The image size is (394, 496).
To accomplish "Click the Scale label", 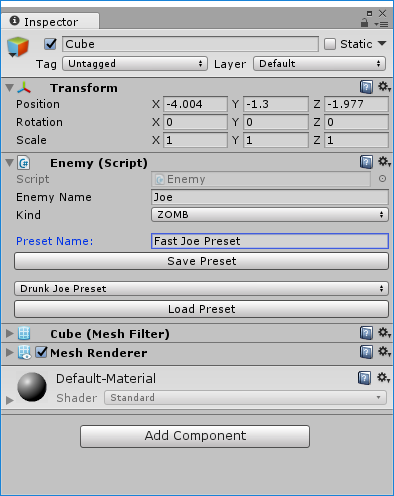I will pos(31,140).
